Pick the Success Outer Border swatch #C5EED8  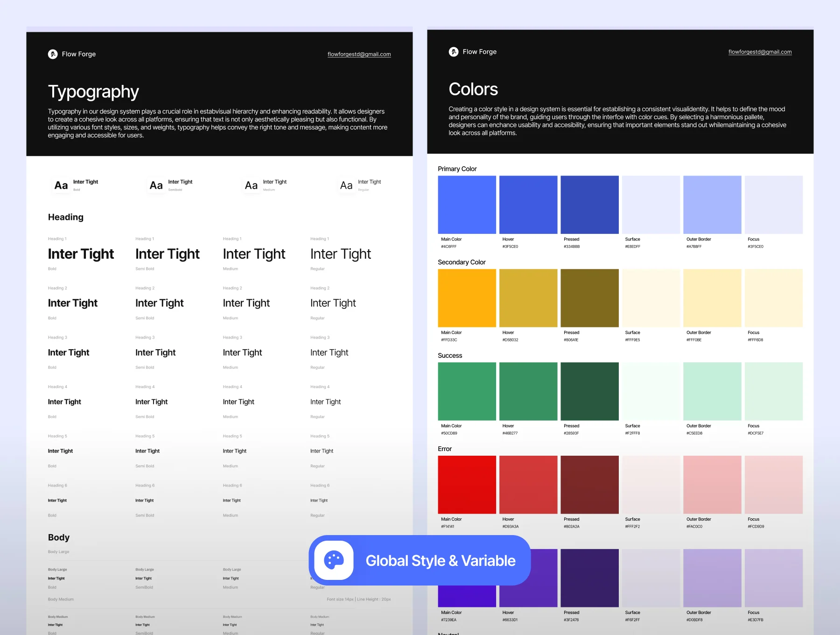pos(712,391)
